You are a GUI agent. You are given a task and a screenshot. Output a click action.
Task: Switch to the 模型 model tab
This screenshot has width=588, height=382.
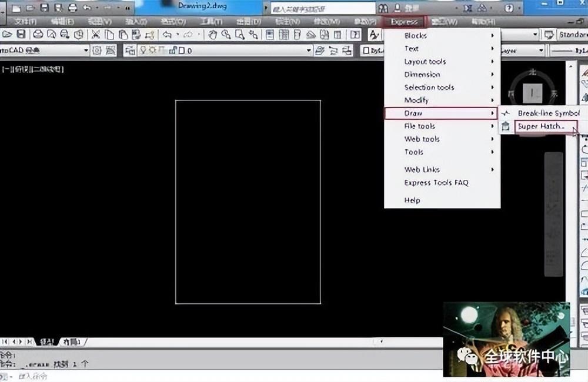pos(47,342)
